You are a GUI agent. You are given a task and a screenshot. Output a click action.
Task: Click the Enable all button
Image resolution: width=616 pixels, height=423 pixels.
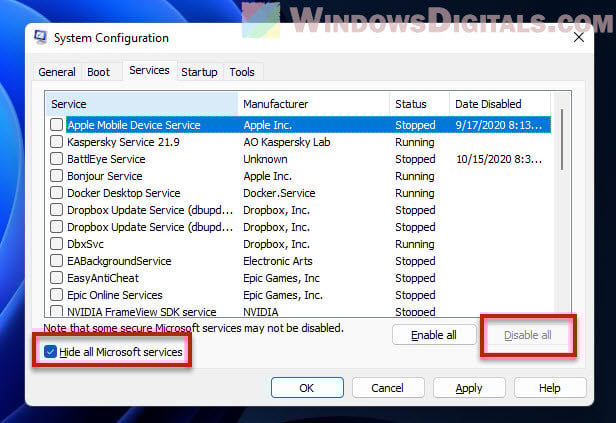pos(434,335)
